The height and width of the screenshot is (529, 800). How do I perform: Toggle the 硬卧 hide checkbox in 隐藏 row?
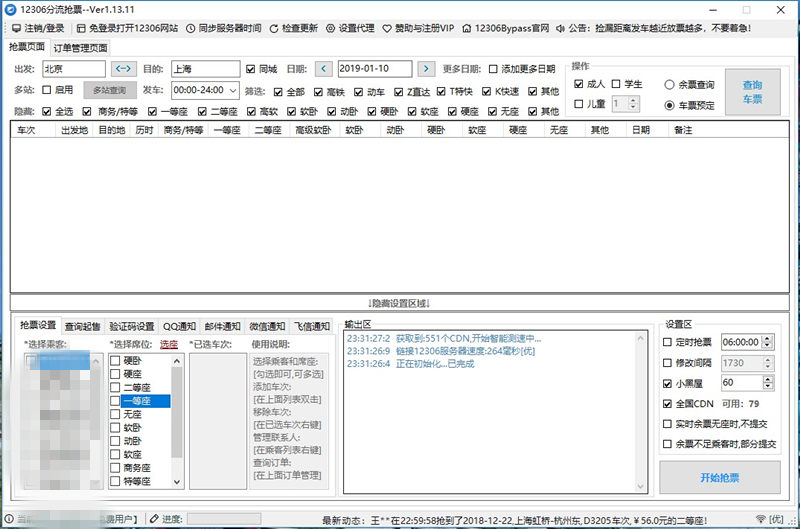point(372,111)
